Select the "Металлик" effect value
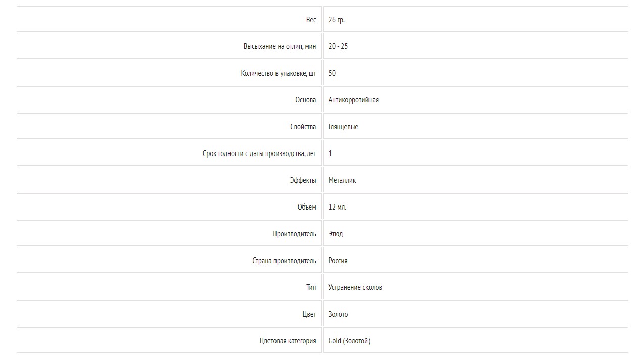 [x=342, y=180]
